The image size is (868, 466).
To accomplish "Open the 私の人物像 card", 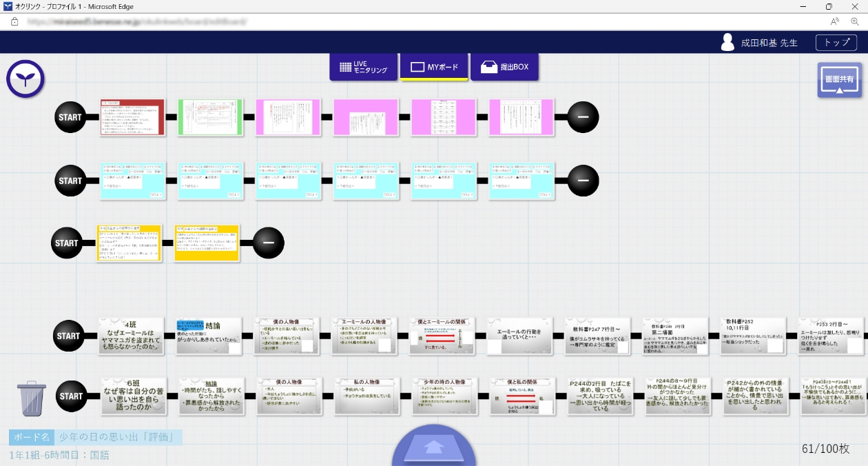I will click(368, 396).
